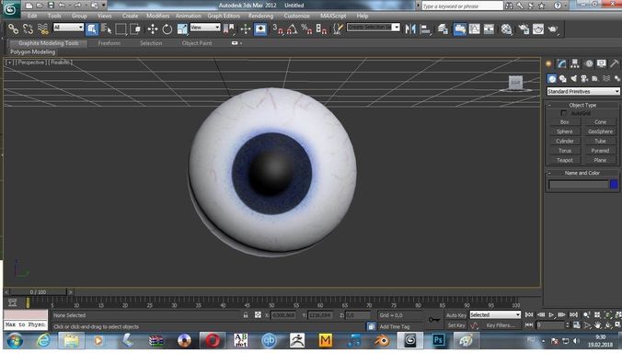Open Create Selection Set dropdown

pyautogui.click(x=373, y=27)
